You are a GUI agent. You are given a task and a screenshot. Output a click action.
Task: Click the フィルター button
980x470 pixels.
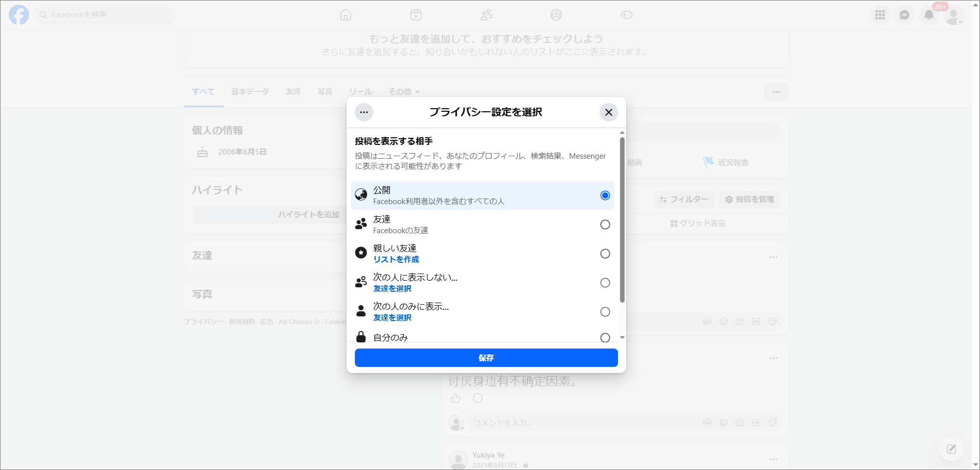click(684, 199)
